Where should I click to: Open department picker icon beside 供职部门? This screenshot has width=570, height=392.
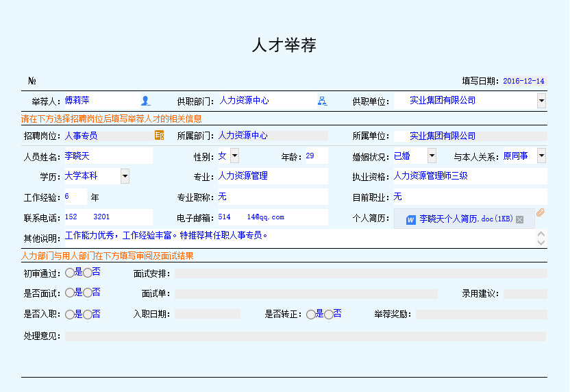click(x=322, y=101)
